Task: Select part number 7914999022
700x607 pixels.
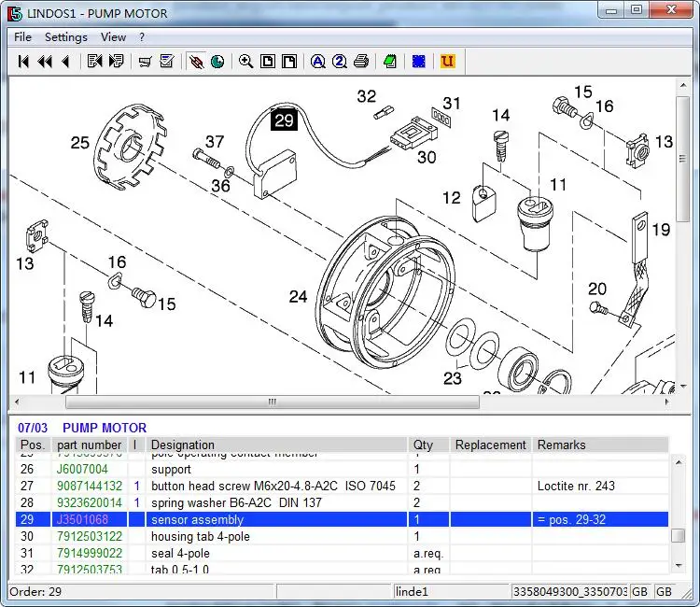Action: [90, 553]
